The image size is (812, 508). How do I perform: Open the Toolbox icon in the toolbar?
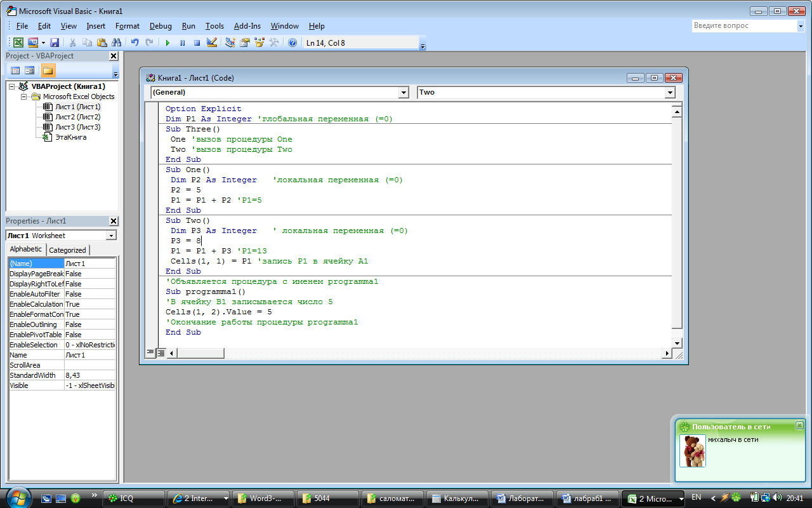point(274,43)
